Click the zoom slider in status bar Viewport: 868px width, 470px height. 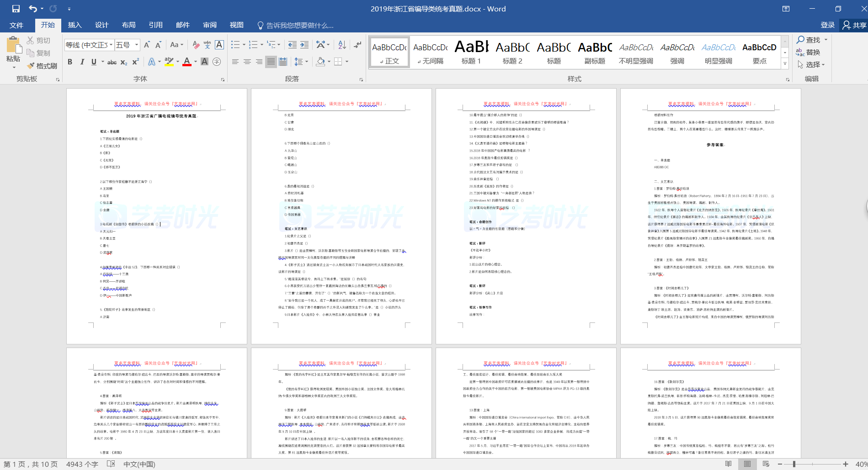[x=794, y=464]
